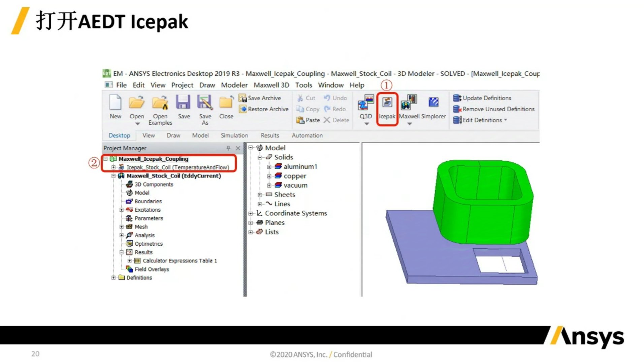Viewport: 644px width, 364px height.
Task: Switch to the Simulation ribbon tab
Action: coord(234,135)
